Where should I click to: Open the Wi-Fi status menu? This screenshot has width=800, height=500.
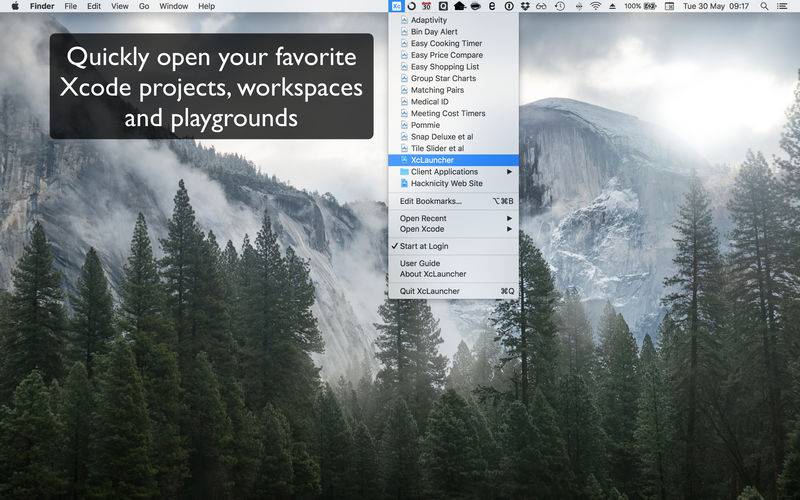(595, 6)
